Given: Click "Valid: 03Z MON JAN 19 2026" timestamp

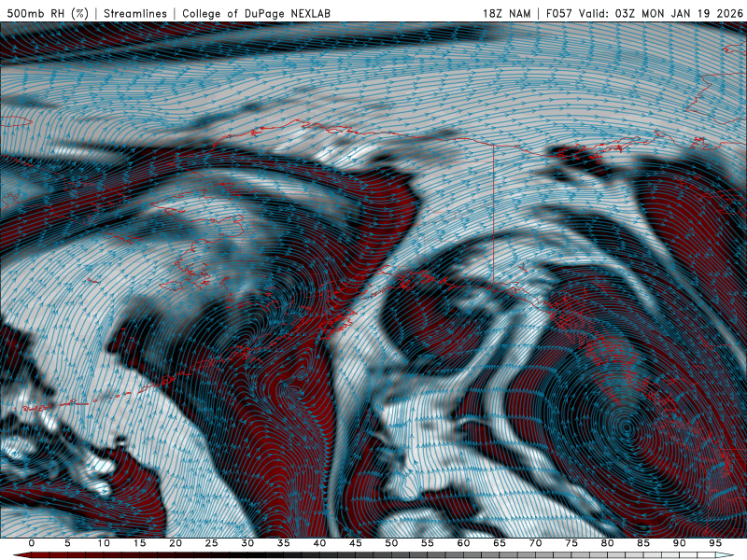Looking at the screenshot, I should coord(661,13).
